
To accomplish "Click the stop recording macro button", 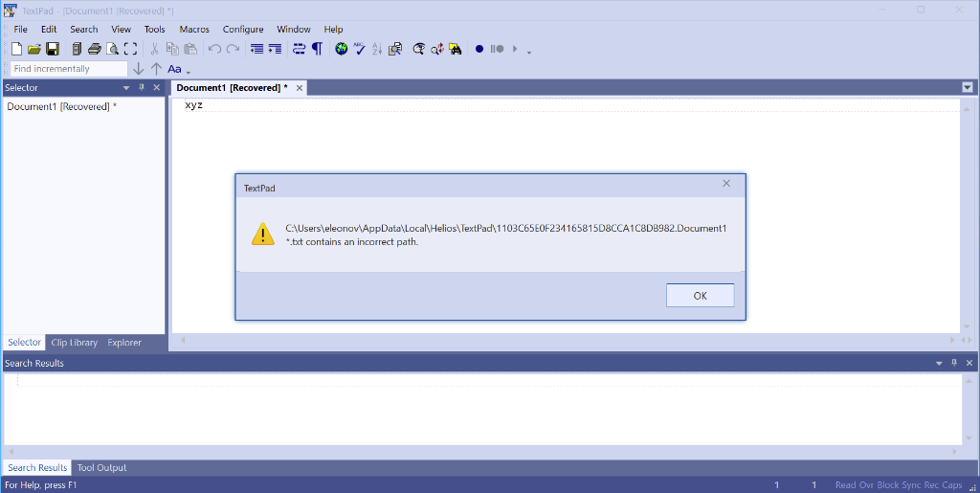I will 497,49.
